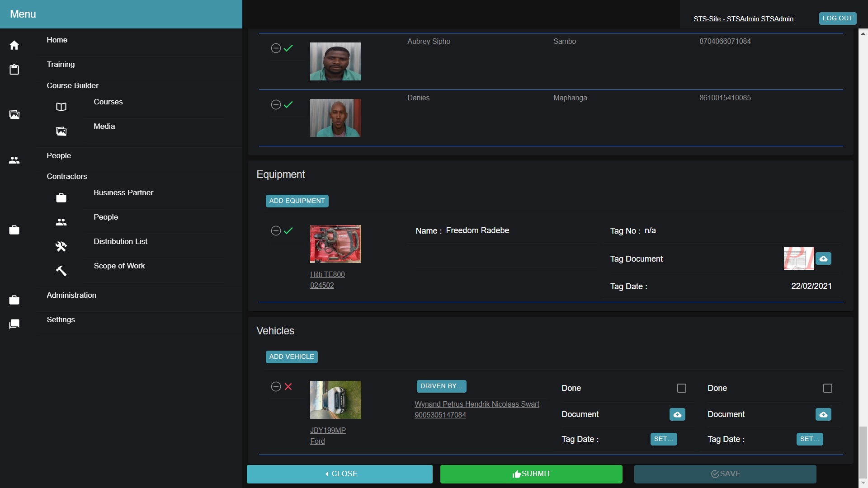The height and width of the screenshot is (488, 868).
Task: Open the Administration menu item
Action: [71, 295]
